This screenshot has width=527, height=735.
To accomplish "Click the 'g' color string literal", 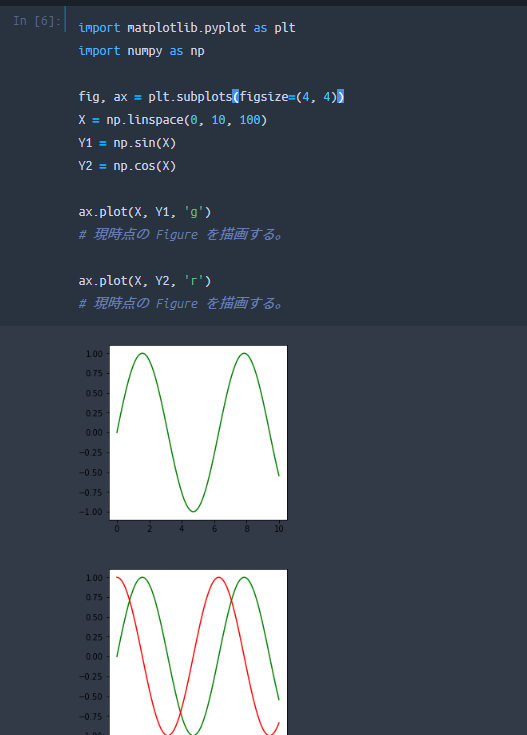I will point(194,212).
